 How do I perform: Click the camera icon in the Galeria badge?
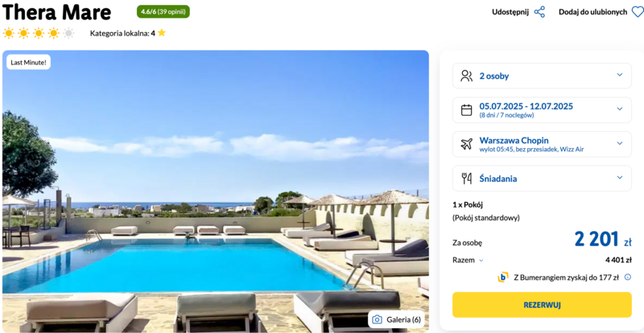click(x=377, y=319)
